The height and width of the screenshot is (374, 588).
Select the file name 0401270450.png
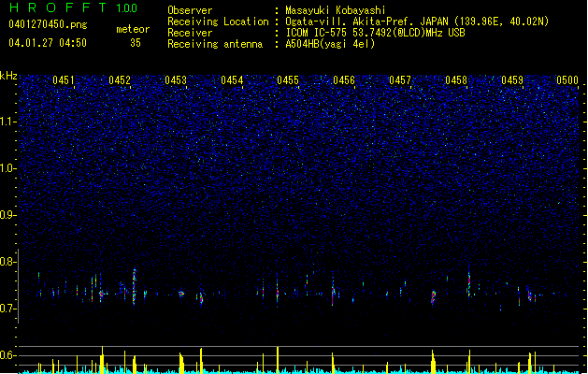coord(48,24)
